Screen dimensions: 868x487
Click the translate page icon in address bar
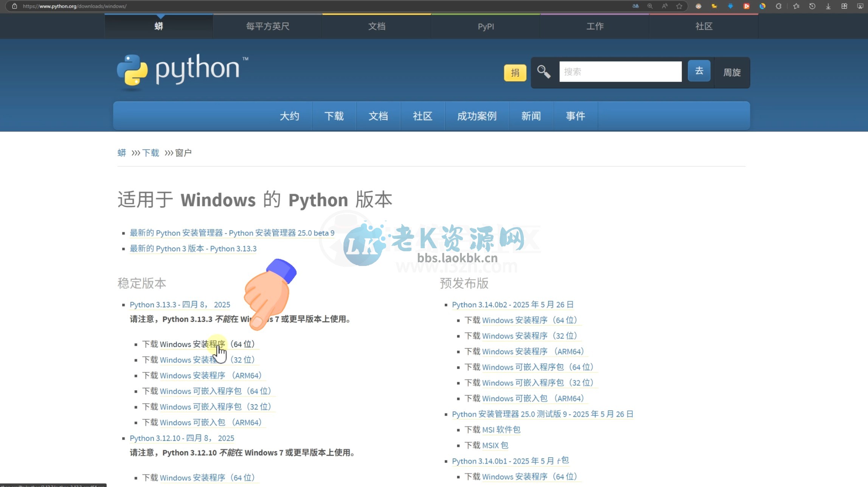point(635,6)
